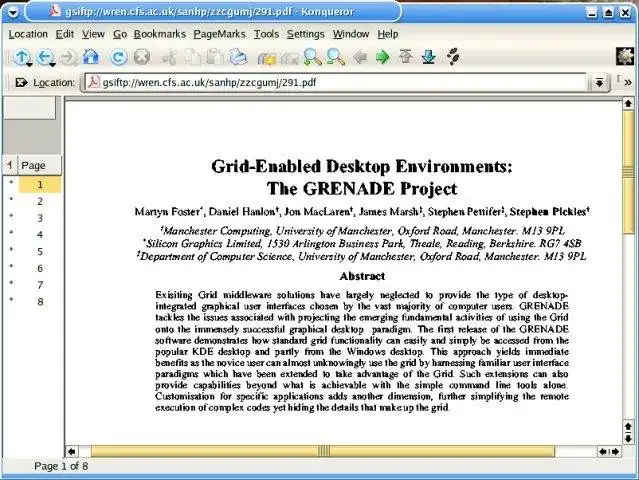Open the Back button history dropdown arrow
Viewport: 639px width, 480px height.
(53, 64)
